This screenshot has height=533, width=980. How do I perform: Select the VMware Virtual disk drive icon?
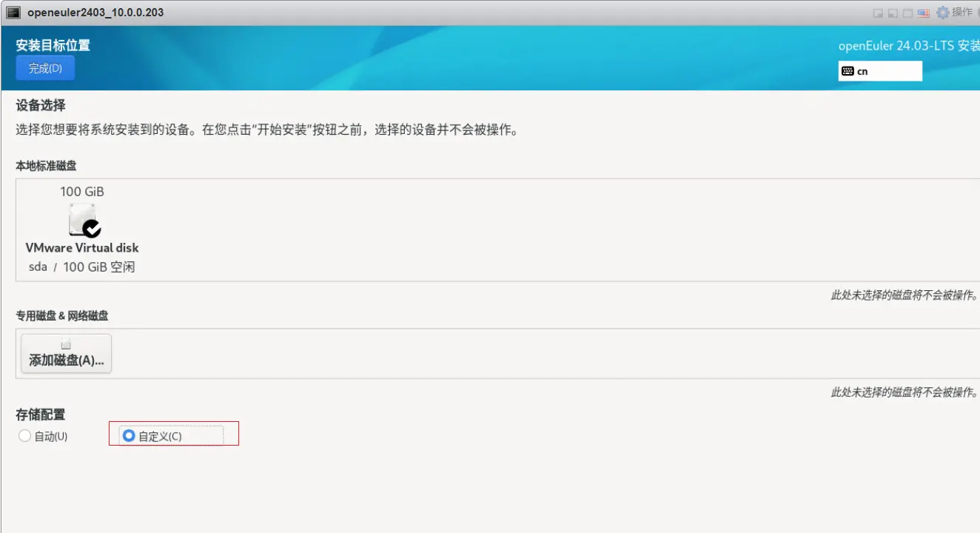[81, 220]
